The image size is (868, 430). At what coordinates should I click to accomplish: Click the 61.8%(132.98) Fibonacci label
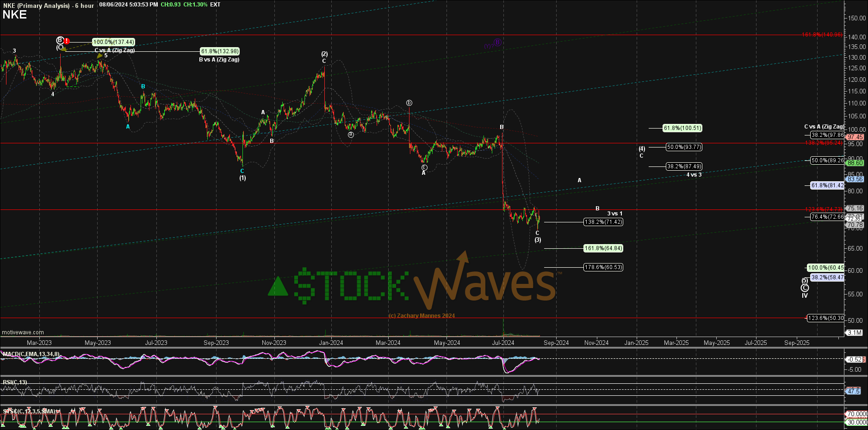click(x=220, y=51)
